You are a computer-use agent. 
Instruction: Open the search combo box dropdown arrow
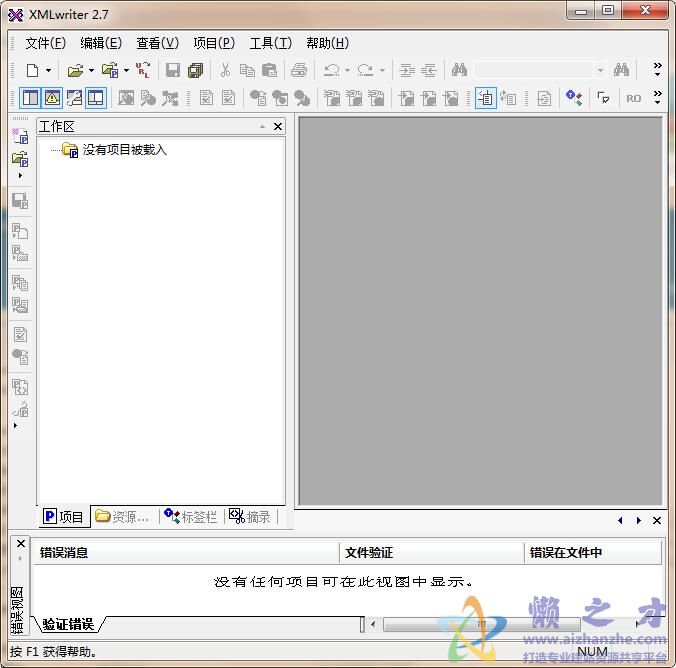[x=600, y=70]
